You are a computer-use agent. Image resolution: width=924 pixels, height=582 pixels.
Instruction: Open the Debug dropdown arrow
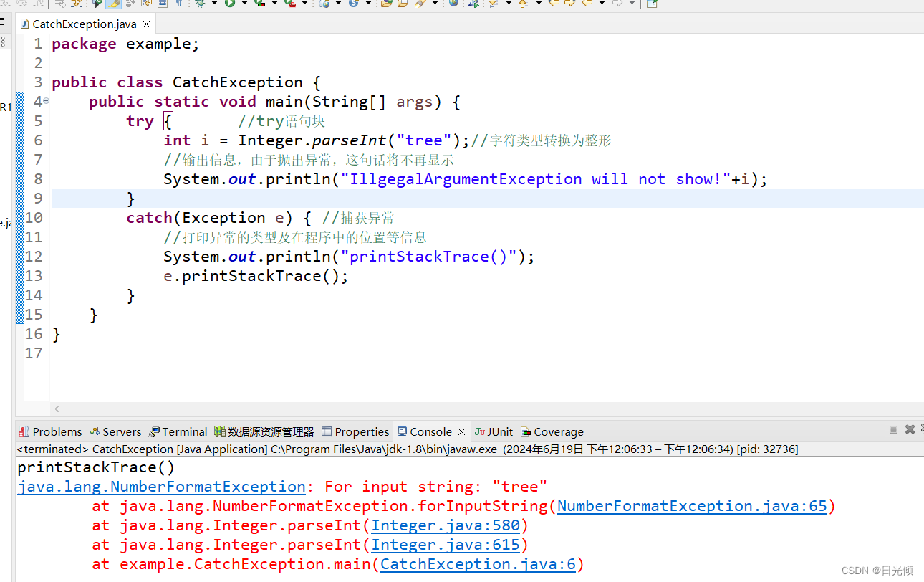214,4
